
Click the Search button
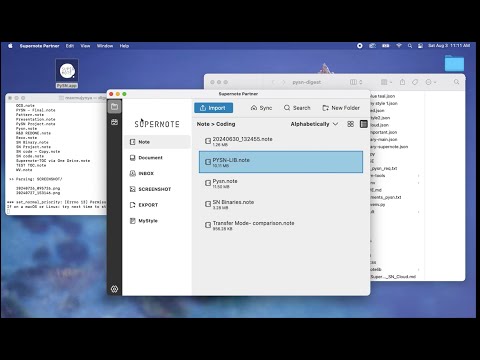(x=297, y=108)
